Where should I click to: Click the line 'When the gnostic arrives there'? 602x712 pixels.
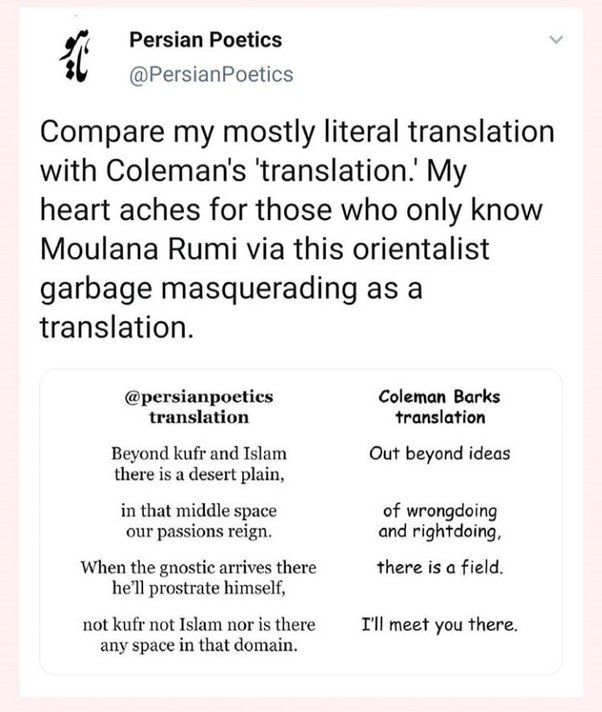[x=199, y=568]
